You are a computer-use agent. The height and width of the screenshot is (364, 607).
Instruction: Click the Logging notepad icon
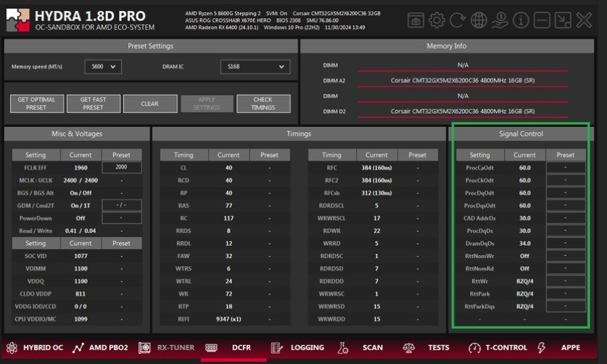tap(276, 348)
